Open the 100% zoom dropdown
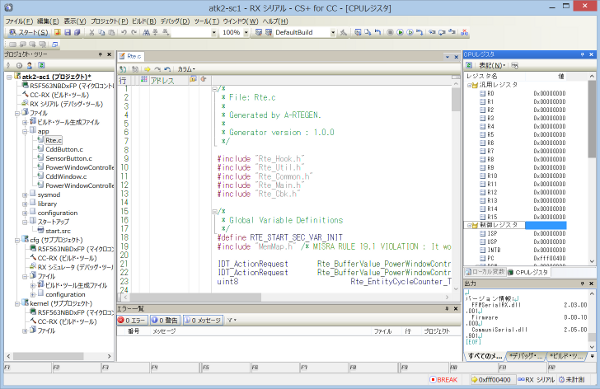 pyautogui.click(x=246, y=33)
